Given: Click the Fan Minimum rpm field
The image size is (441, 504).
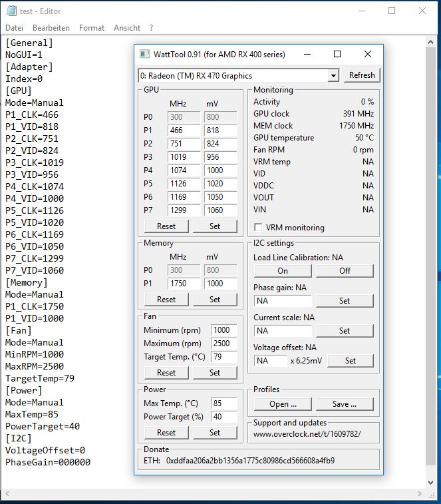Looking at the screenshot, I should coord(224,330).
